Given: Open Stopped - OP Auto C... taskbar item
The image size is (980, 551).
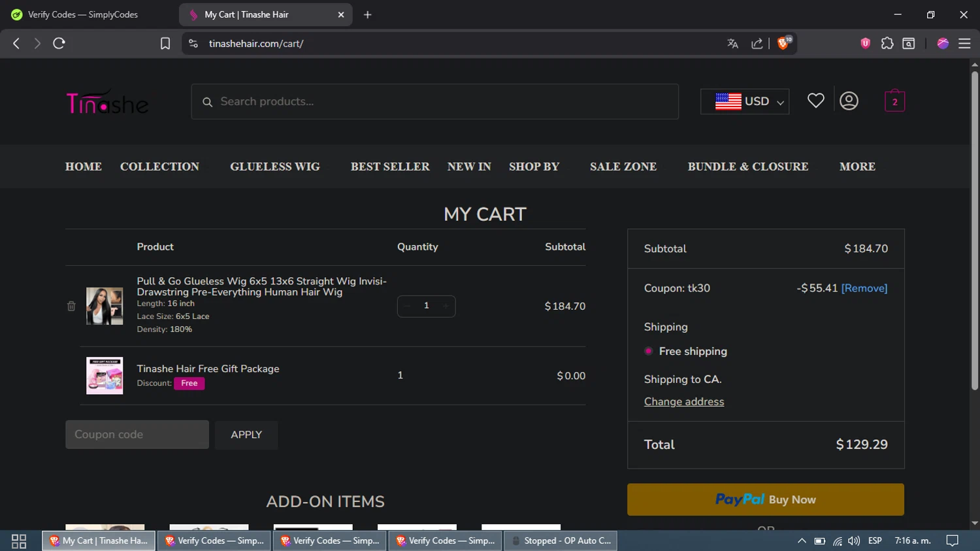Looking at the screenshot, I should [x=561, y=541].
